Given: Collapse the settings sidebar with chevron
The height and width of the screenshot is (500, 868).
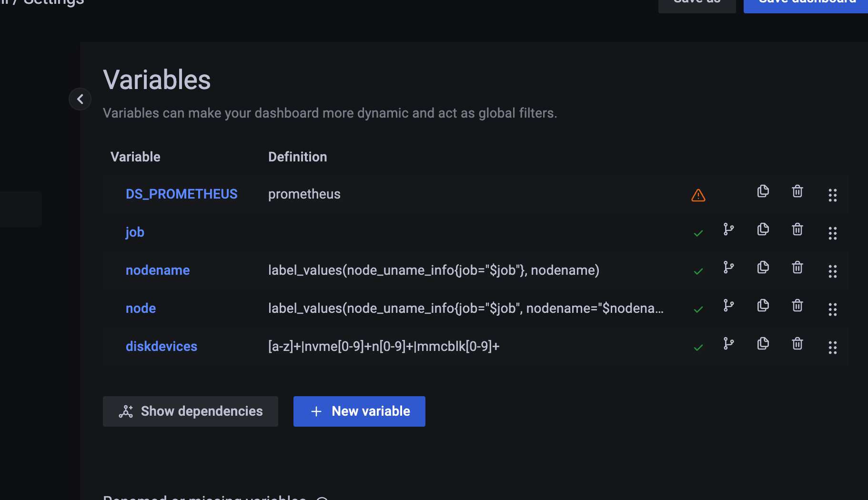Looking at the screenshot, I should (80, 99).
